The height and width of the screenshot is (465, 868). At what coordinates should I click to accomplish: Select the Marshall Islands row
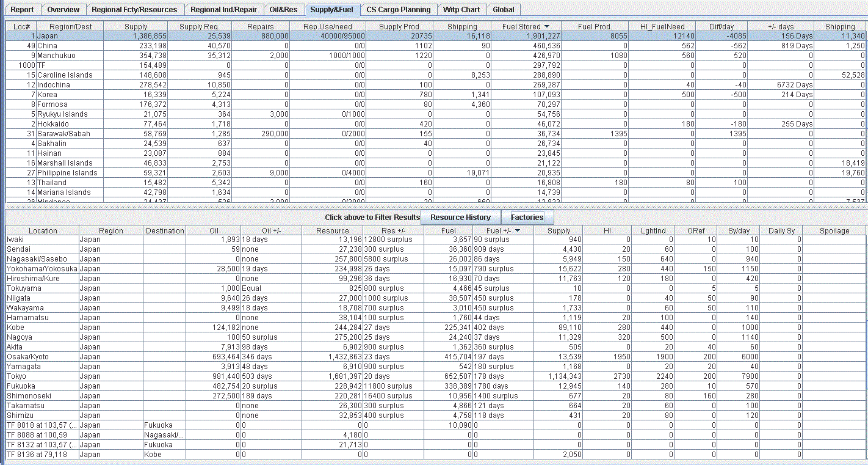pyautogui.click(x=436, y=163)
